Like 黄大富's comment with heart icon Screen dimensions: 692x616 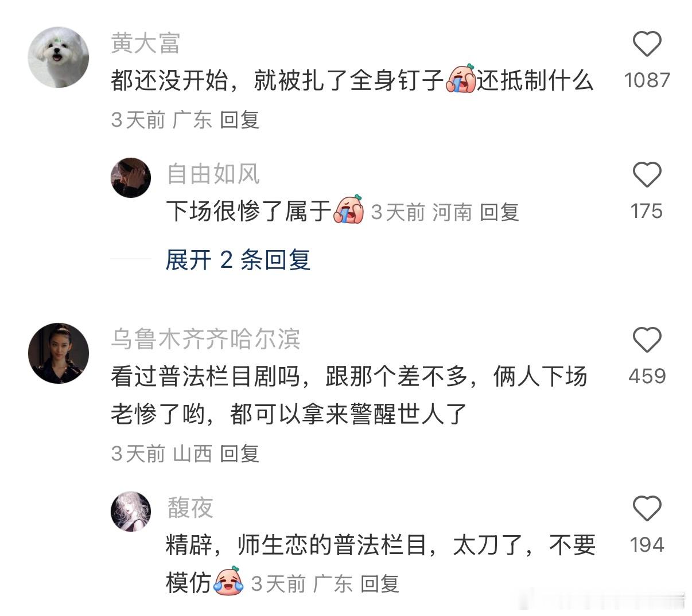[x=647, y=44]
